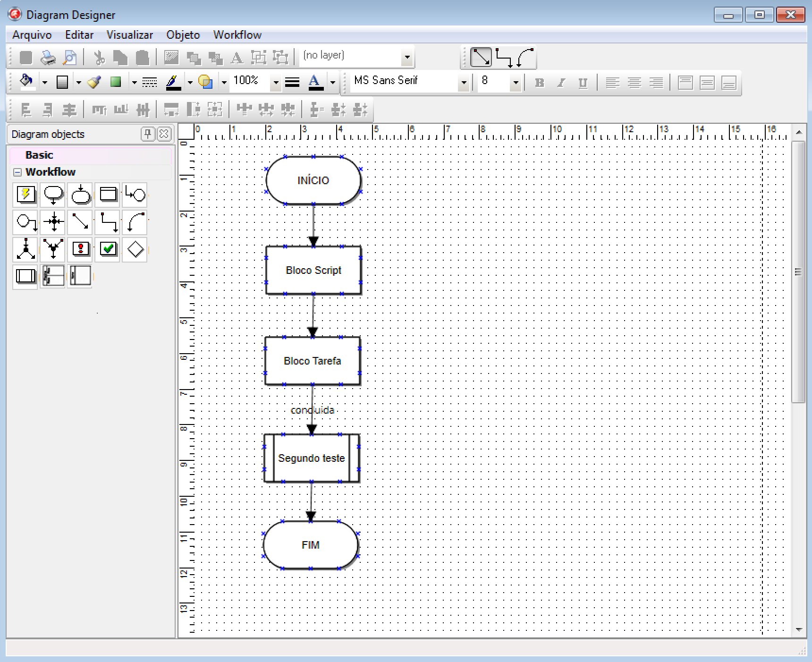The width and height of the screenshot is (812, 662).
Task: Open print preview with magnifier icon
Action: [69, 58]
